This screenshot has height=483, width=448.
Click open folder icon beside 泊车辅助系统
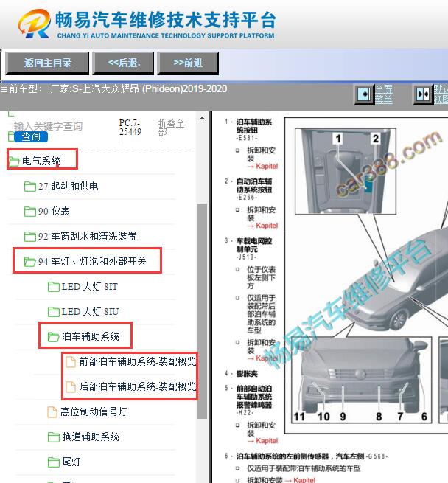click(54, 337)
